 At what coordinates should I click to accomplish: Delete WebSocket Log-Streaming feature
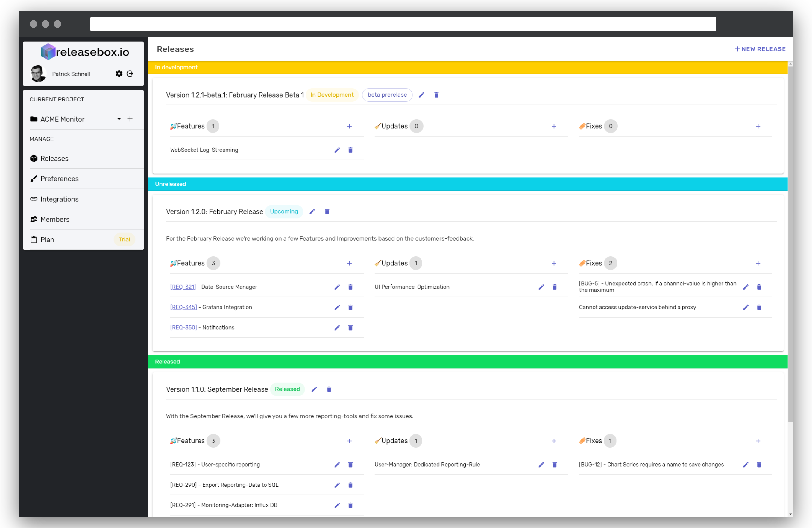[x=350, y=150]
